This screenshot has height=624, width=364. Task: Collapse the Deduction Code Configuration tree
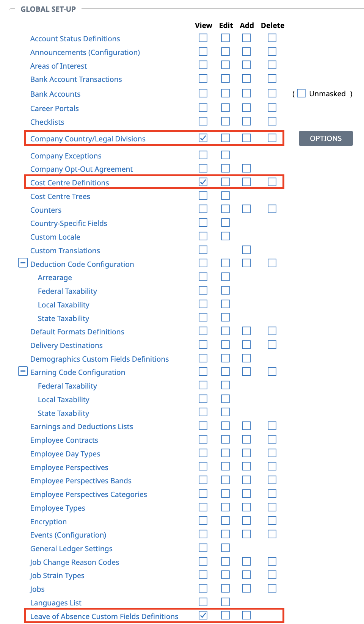pos(23,263)
